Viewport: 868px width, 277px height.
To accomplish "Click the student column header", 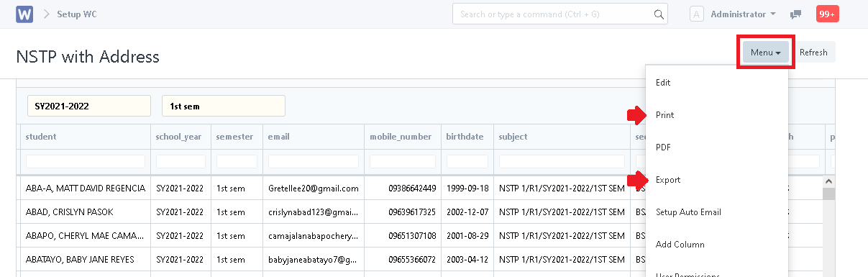I will pyautogui.click(x=85, y=136).
